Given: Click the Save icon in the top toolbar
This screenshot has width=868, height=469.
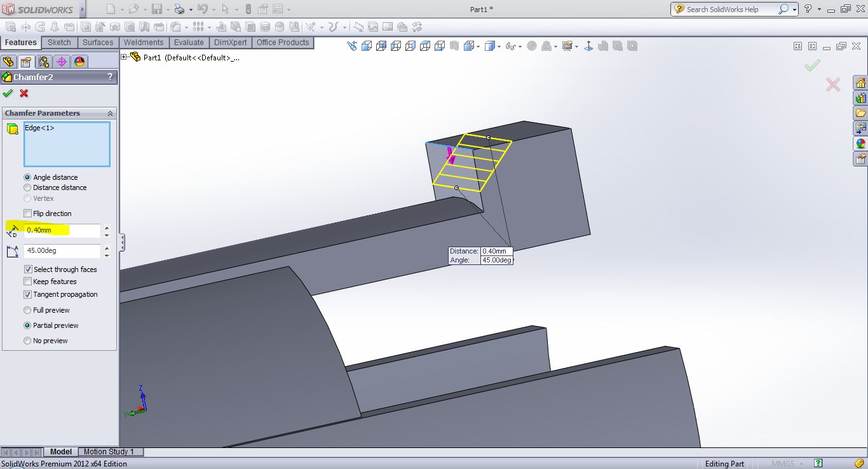Looking at the screenshot, I should (157, 9).
